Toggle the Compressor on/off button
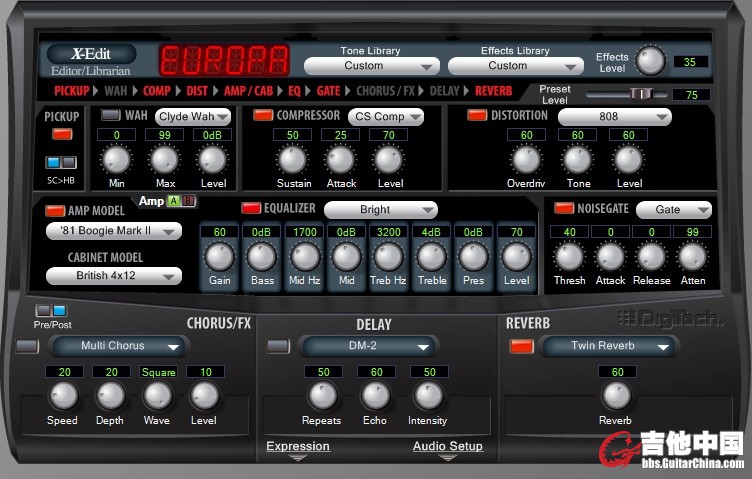This screenshot has height=479, width=752. tap(263, 116)
